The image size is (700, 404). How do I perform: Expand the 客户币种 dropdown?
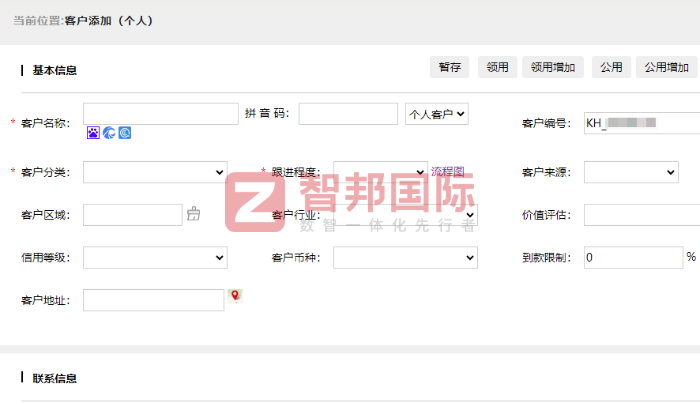coord(405,258)
